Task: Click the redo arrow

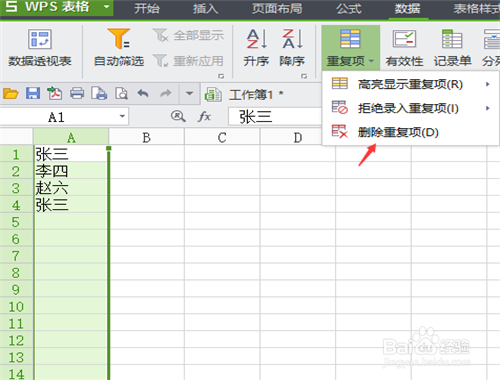Action: pos(166,93)
